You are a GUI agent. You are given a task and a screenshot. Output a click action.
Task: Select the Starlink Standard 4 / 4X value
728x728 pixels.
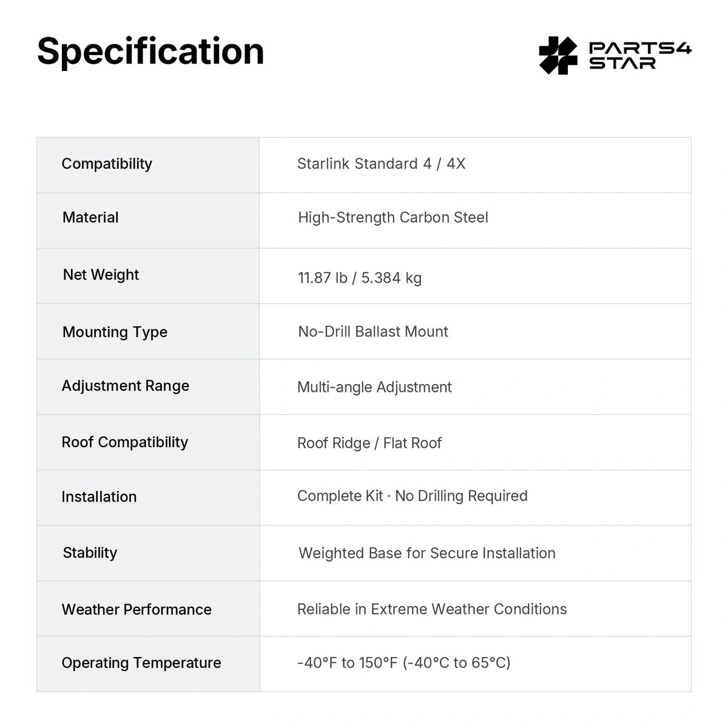tap(381, 164)
